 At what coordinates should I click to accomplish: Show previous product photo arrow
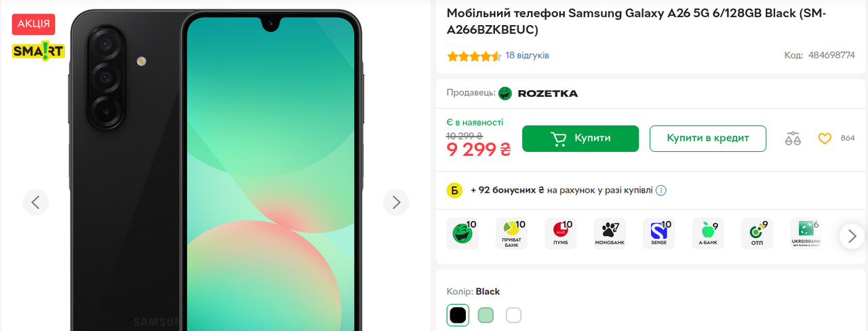36,202
